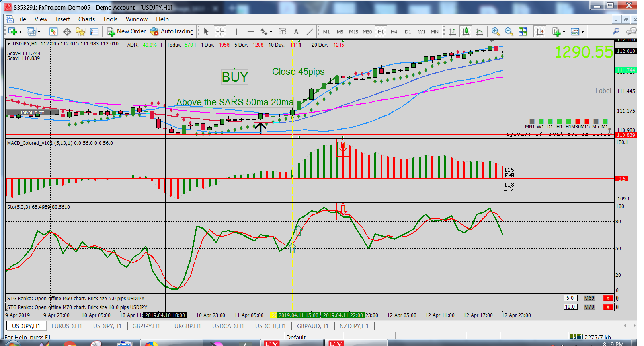644x346 pixels.
Task: Switch to the USDCHF,H1 chart tab
Action: 271,326
